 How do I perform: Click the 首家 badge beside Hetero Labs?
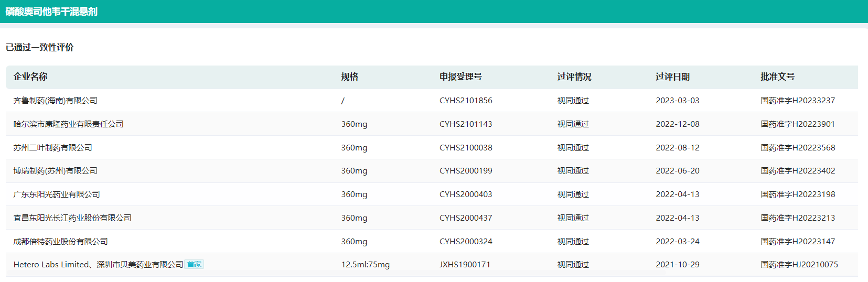pos(194,265)
